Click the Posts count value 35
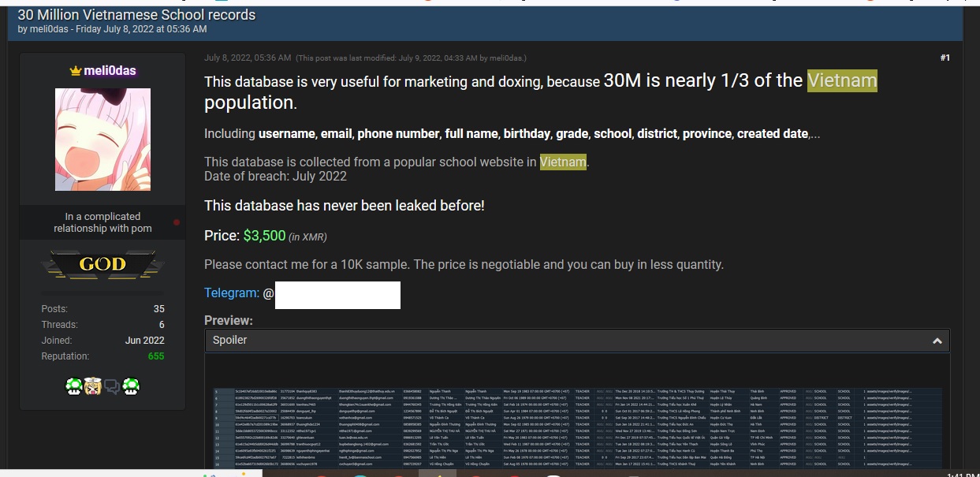The height and width of the screenshot is (477, 980). (x=158, y=309)
